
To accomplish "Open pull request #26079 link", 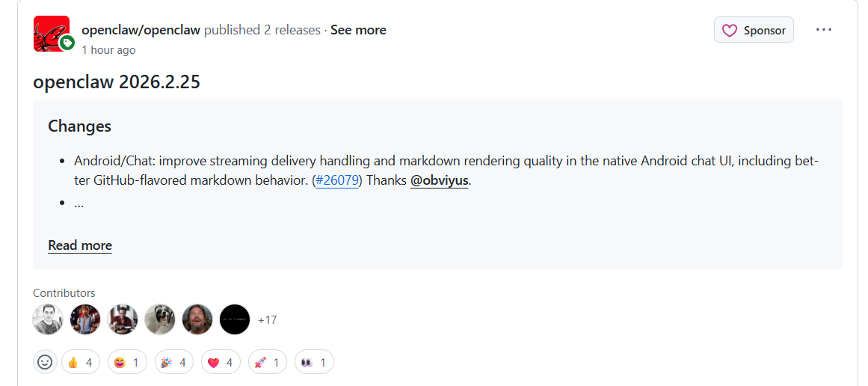I will click(338, 180).
